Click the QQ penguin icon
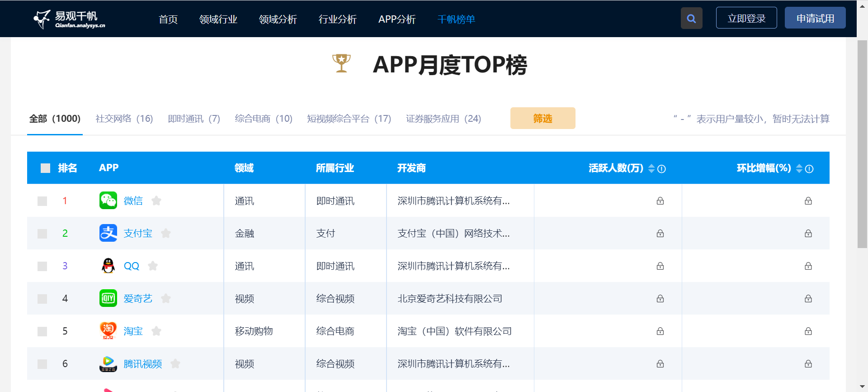868x392 pixels. point(108,266)
